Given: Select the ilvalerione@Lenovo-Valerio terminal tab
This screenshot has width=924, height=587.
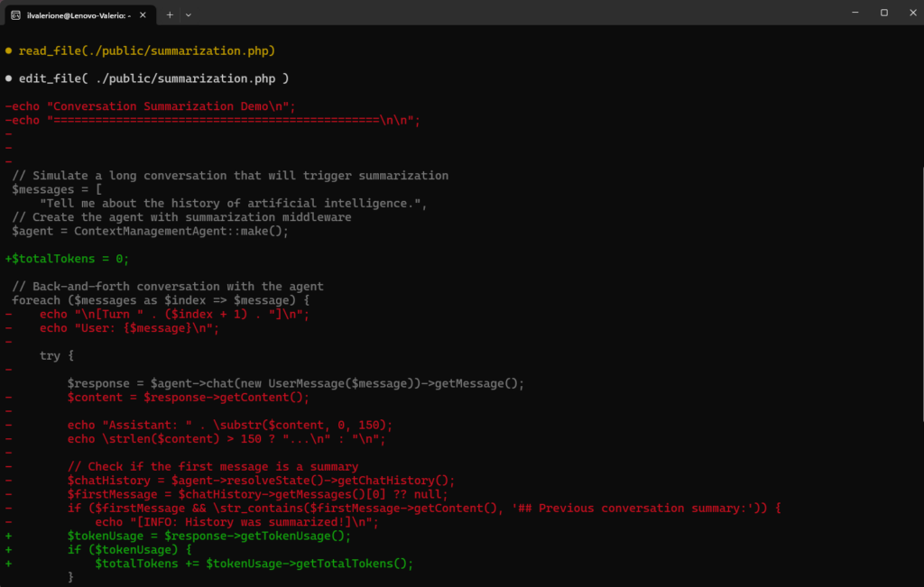Looking at the screenshot, I should pos(80,15).
